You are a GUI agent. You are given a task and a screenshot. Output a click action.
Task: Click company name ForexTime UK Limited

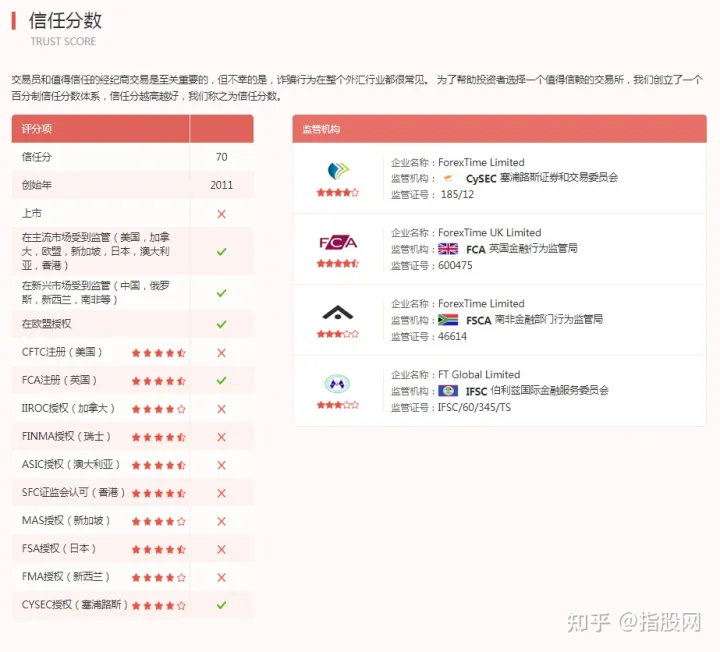(489, 232)
